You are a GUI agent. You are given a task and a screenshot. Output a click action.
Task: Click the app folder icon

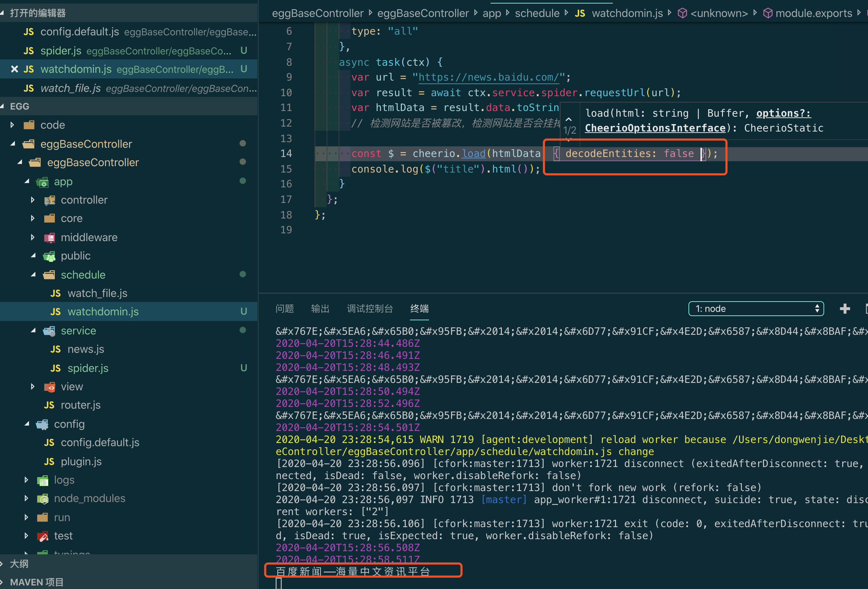[42, 182]
